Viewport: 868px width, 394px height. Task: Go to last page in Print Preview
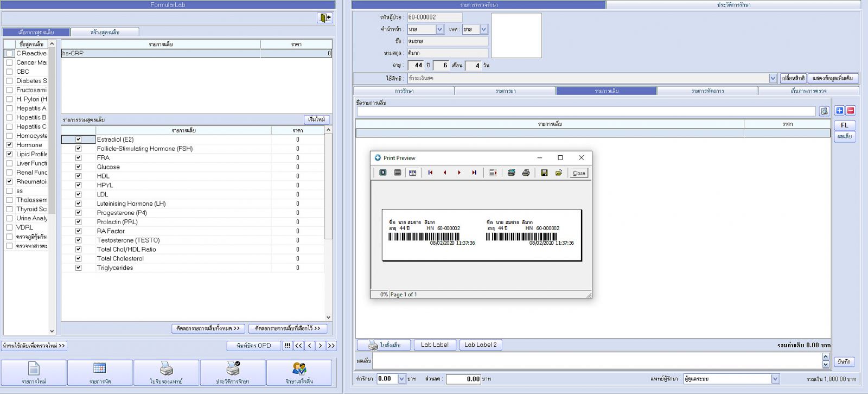point(474,173)
